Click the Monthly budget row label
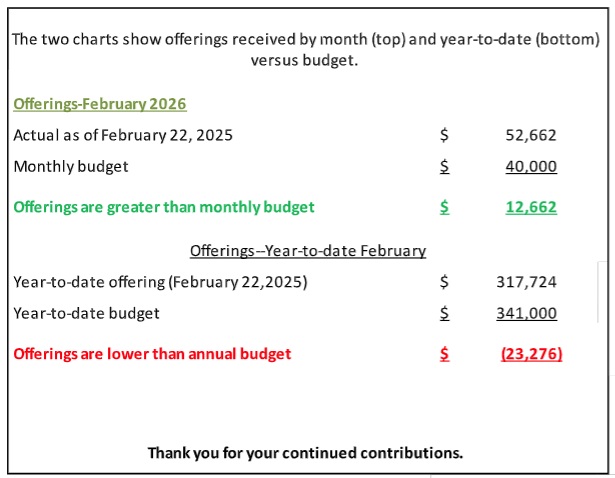 point(71,166)
